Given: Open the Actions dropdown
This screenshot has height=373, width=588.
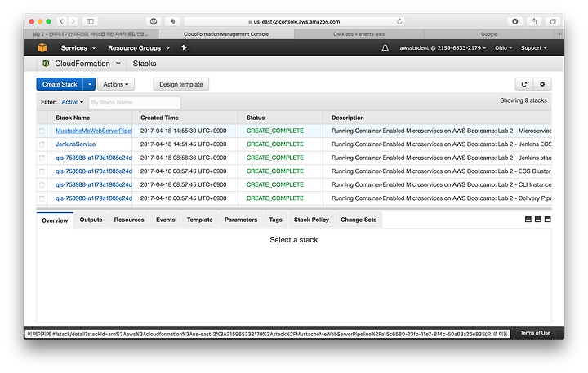Looking at the screenshot, I should [116, 84].
